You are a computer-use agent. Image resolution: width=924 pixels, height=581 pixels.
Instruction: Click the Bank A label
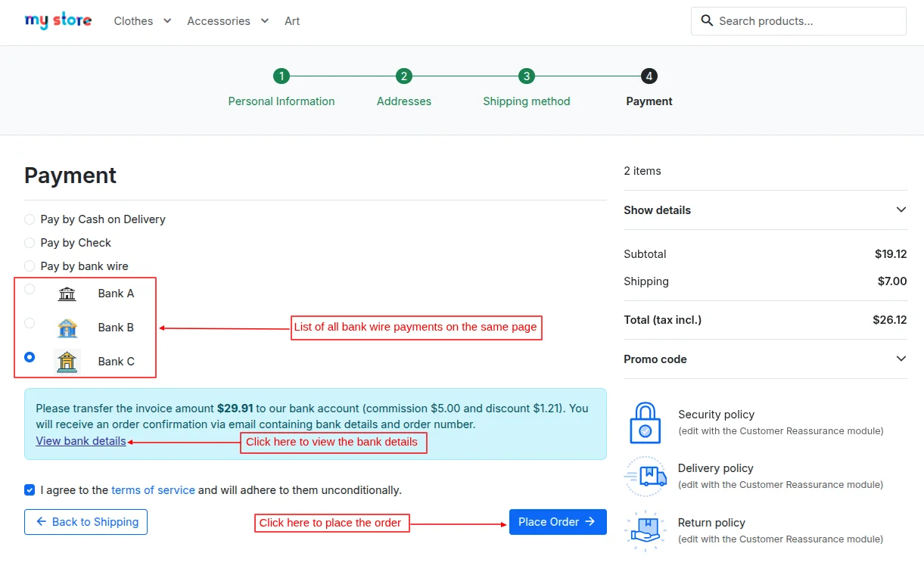point(116,294)
